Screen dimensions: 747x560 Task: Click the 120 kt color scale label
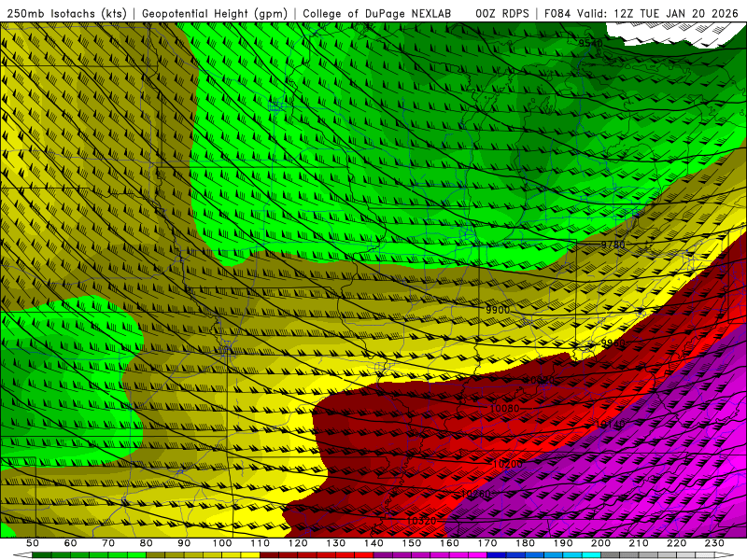pos(298,543)
